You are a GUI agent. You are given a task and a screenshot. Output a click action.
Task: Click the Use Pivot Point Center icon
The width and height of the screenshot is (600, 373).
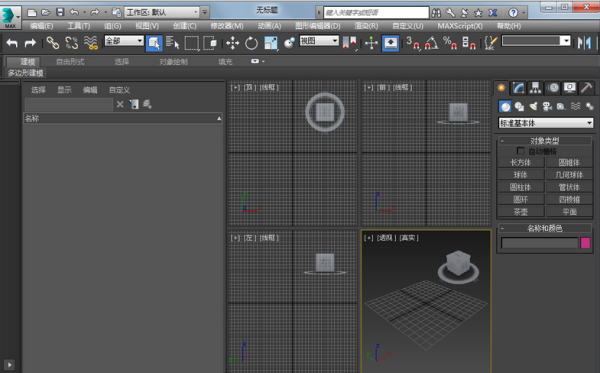click(349, 43)
